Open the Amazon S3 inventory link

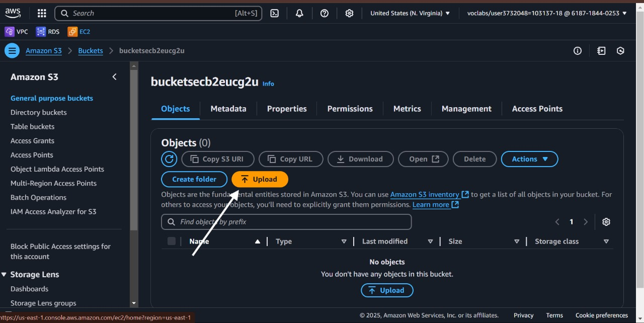pos(425,194)
